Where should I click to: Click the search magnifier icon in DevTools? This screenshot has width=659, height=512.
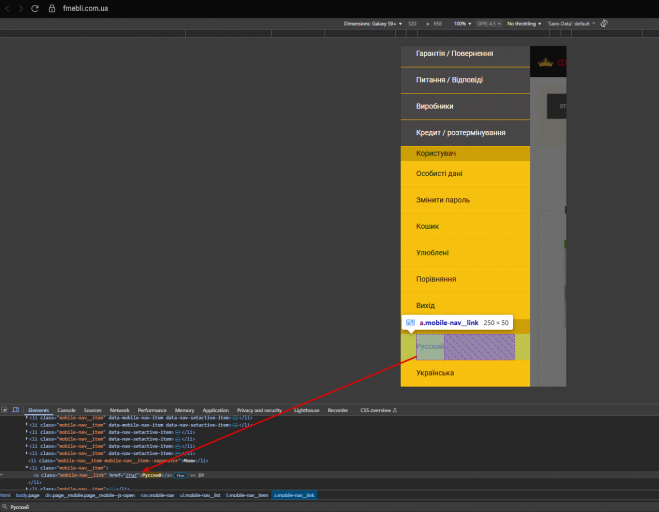5,507
